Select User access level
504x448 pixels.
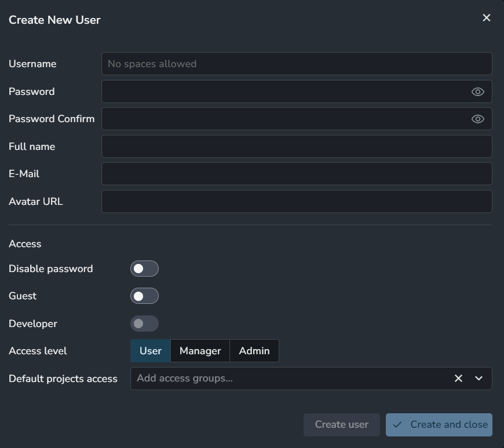tap(151, 351)
